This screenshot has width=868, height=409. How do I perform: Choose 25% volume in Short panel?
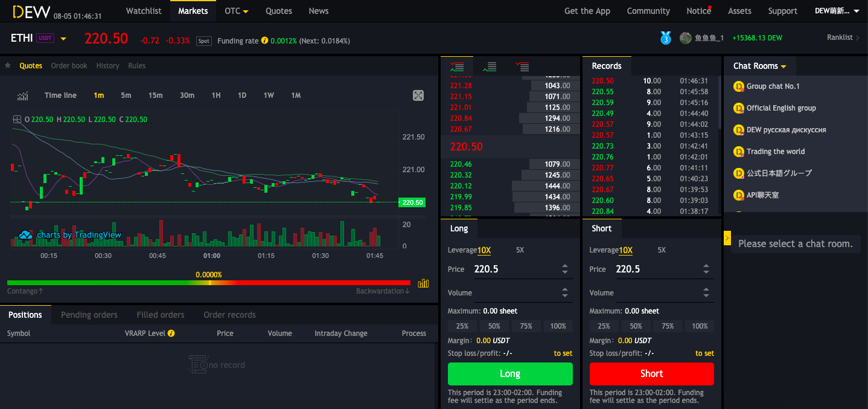[x=604, y=326]
